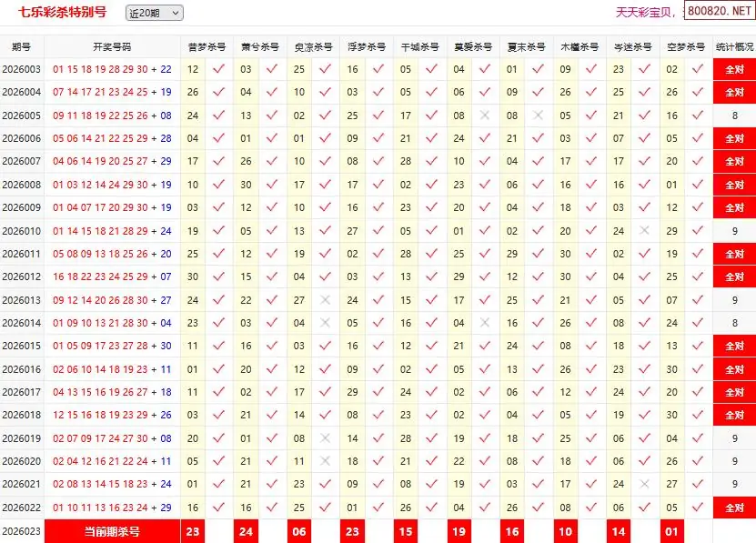Image resolution: width=756 pixels, height=543 pixels.
Task: Click the gray X in 岑迷杀号 for 2026021
Action: (x=645, y=484)
